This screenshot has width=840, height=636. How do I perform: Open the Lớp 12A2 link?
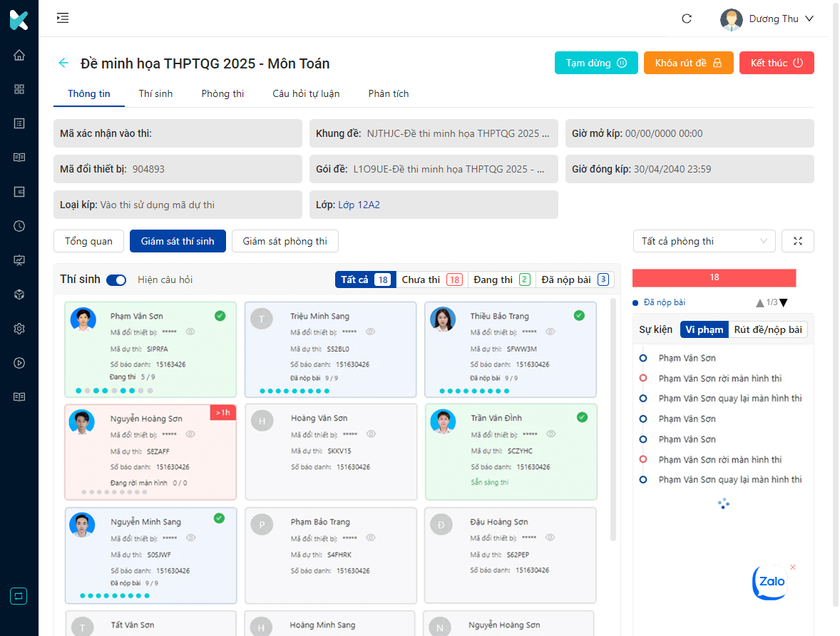coord(359,205)
